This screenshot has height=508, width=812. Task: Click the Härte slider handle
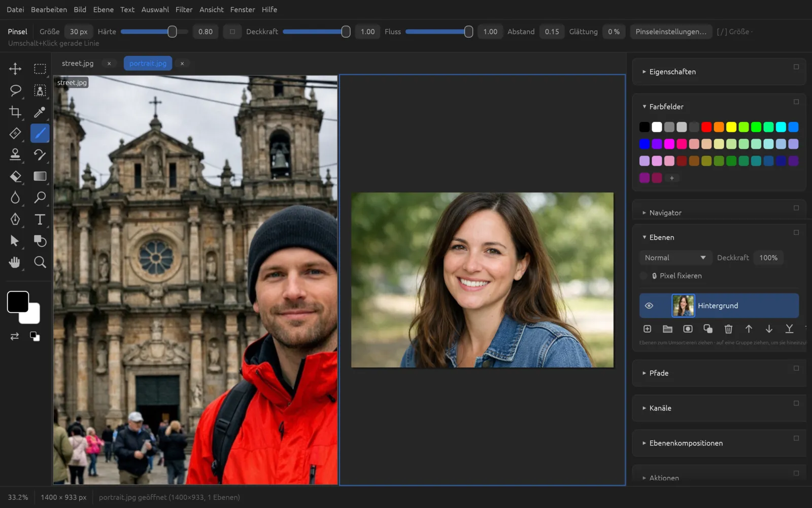[173, 31]
